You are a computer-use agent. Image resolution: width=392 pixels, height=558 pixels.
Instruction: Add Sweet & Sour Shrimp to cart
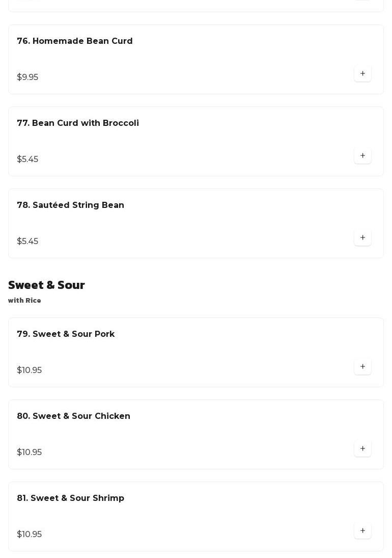[x=362, y=530]
